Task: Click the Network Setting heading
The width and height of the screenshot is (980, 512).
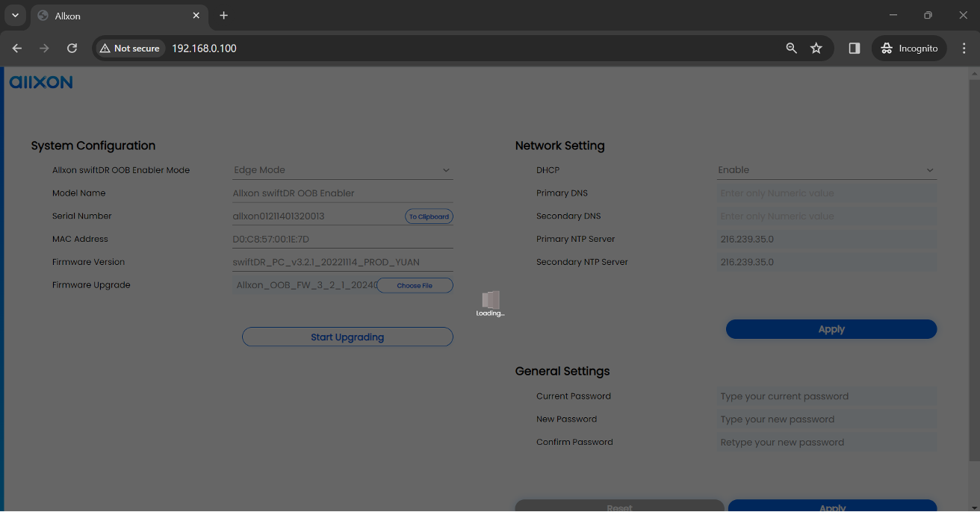Action: [x=560, y=146]
